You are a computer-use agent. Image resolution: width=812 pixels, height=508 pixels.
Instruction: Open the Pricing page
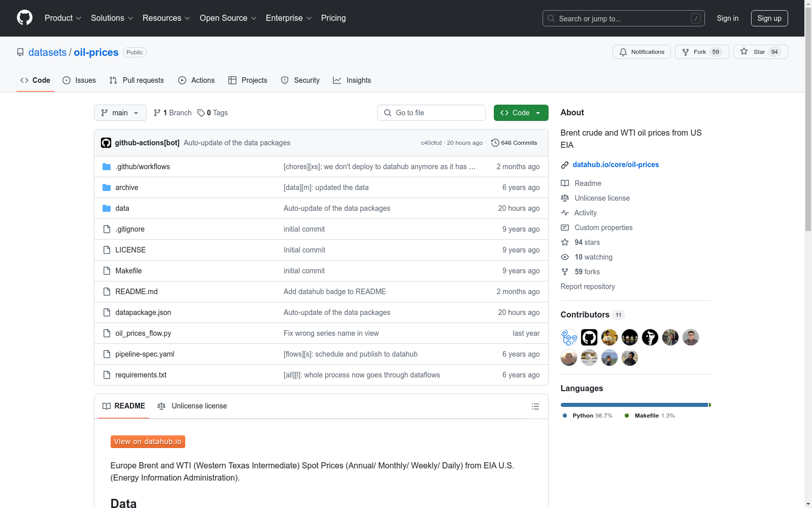click(x=333, y=18)
